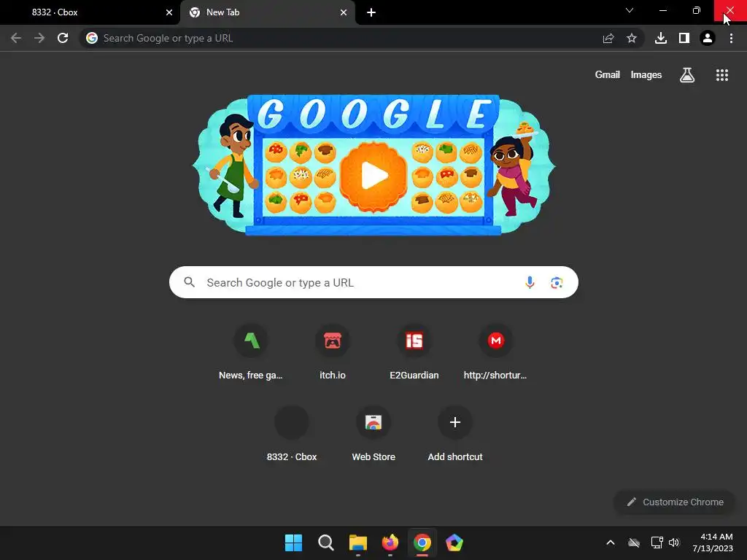Viewport: 747px width, 560px height.
Task: Click the cloud sync tray icon
Action: pyautogui.click(x=634, y=542)
